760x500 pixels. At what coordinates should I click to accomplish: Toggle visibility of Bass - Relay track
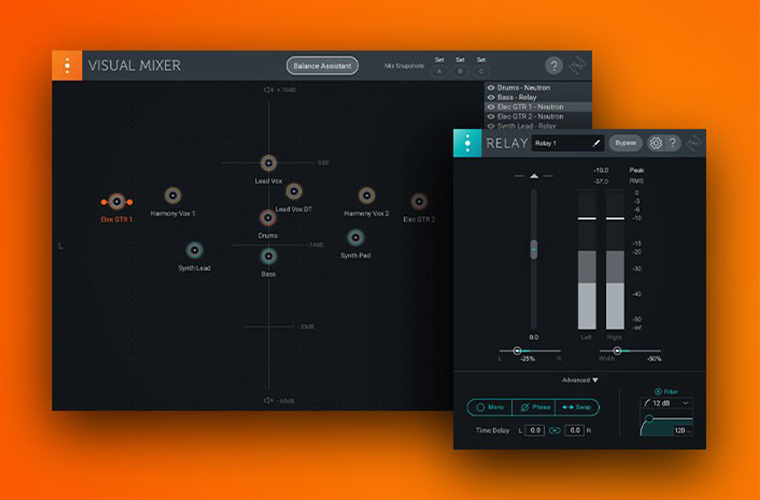[490, 97]
